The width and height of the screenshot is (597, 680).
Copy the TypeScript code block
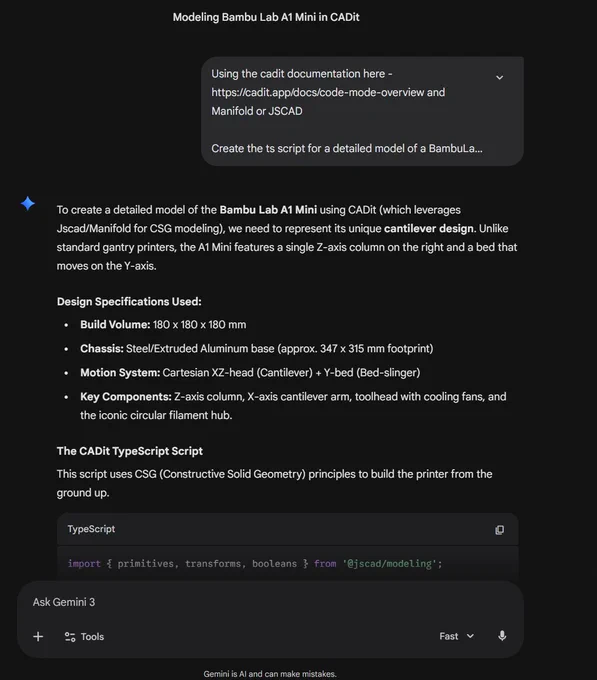(x=499, y=530)
